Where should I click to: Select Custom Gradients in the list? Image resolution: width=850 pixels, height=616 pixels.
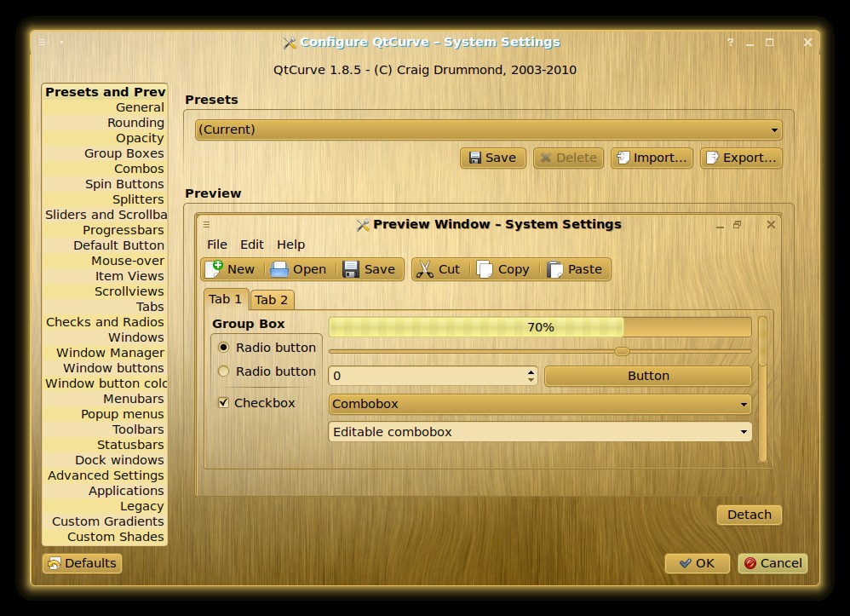coord(104,521)
